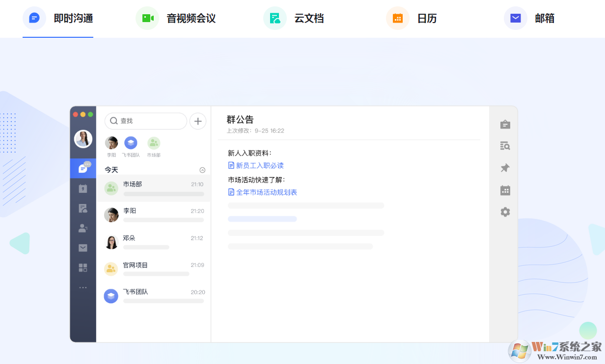Select the contacts icon in the sidebar
Viewport: 605px width, 364px height.
click(83, 228)
